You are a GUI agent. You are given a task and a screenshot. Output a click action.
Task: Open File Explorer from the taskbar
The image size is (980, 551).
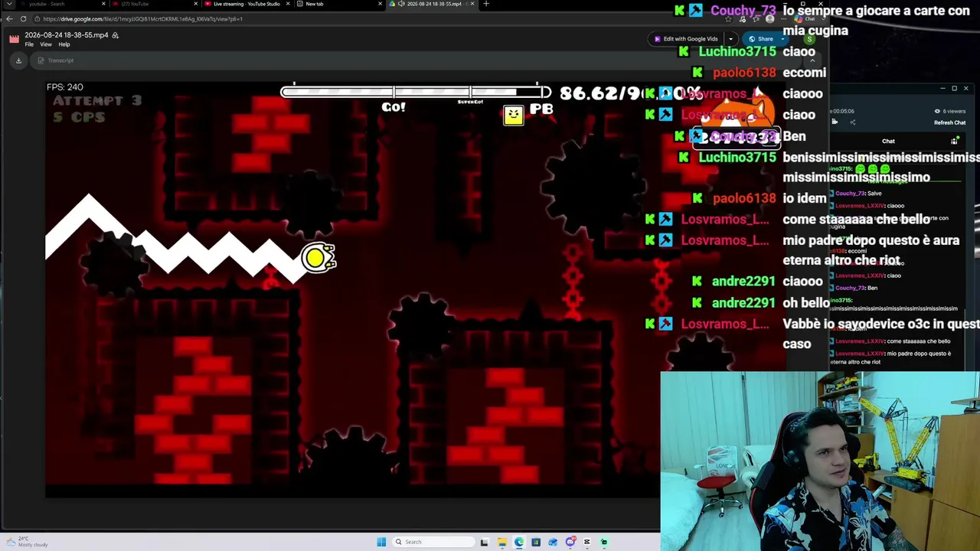coord(501,542)
